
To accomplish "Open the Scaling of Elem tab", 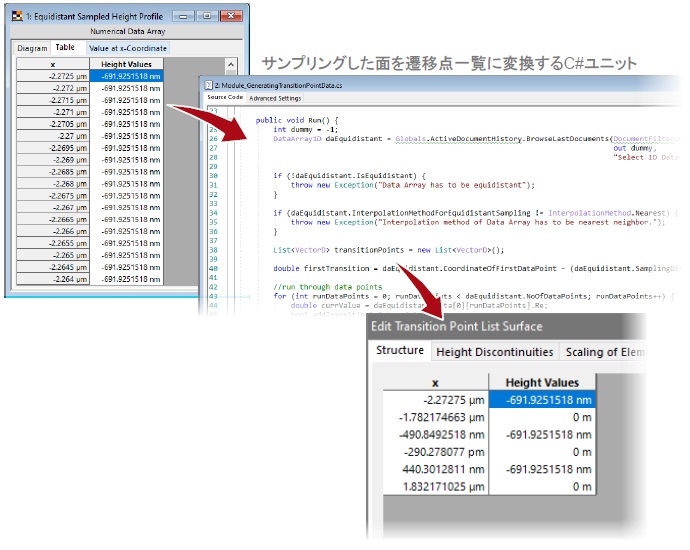I will tap(604, 352).
